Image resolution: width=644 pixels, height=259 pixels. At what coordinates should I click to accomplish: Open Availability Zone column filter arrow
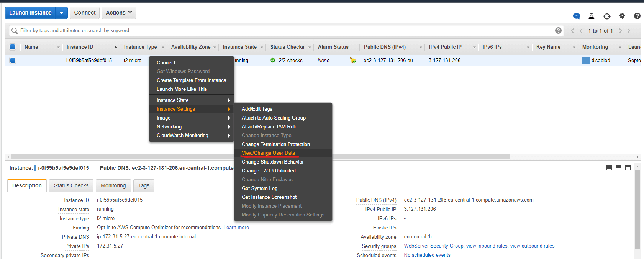pos(215,47)
